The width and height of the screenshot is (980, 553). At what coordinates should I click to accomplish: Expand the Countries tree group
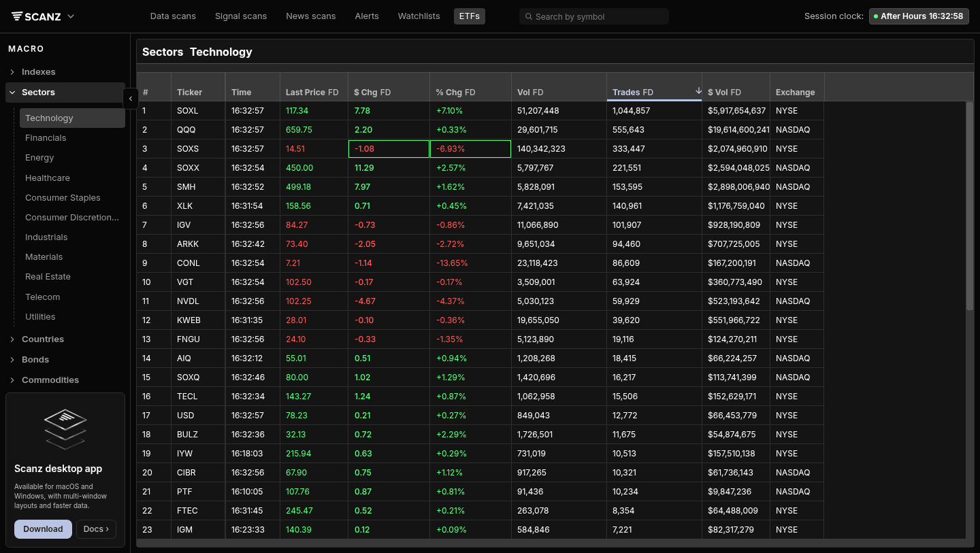[12, 339]
